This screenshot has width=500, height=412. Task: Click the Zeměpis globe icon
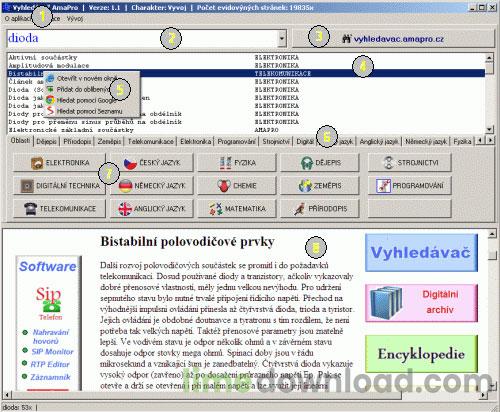pyautogui.click(x=305, y=186)
